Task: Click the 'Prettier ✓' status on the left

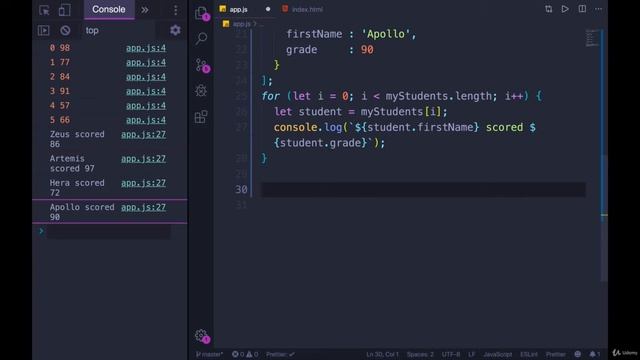Action: coord(280,354)
